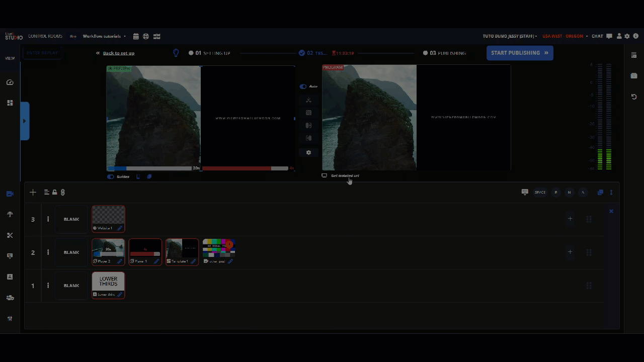Open layer 1 options menu
The height and width of the screenshot is (362, 644).
pyautogui.click(x=48, y=286)
